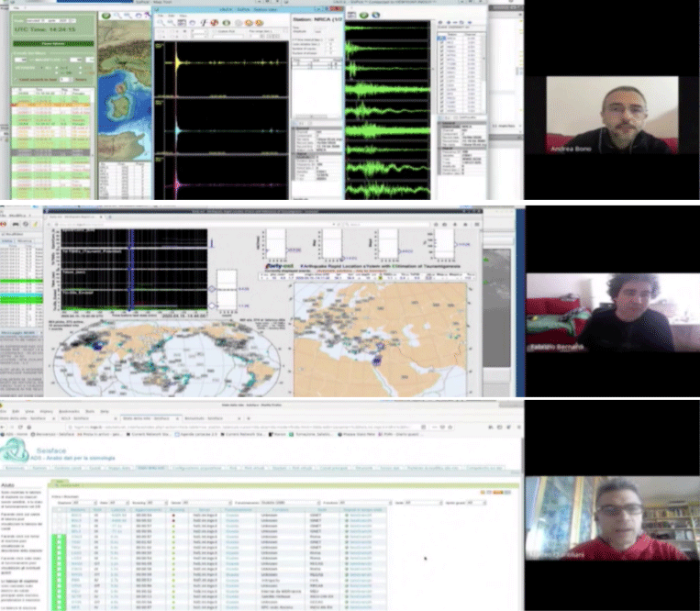This screenshot has width=700, height=611.
Task: Check the first row checkbox in Seisface table
Action: click(59, 515)
